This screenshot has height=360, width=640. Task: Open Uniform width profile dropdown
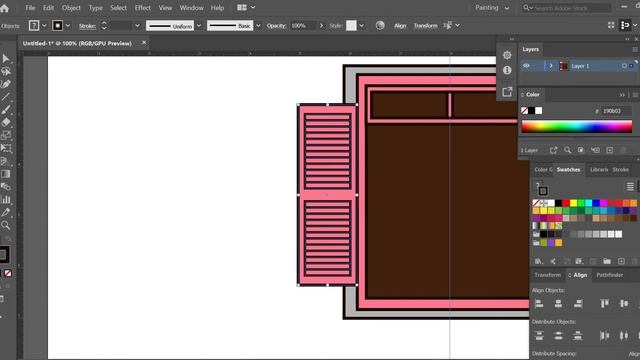click(x=198, y=26)
